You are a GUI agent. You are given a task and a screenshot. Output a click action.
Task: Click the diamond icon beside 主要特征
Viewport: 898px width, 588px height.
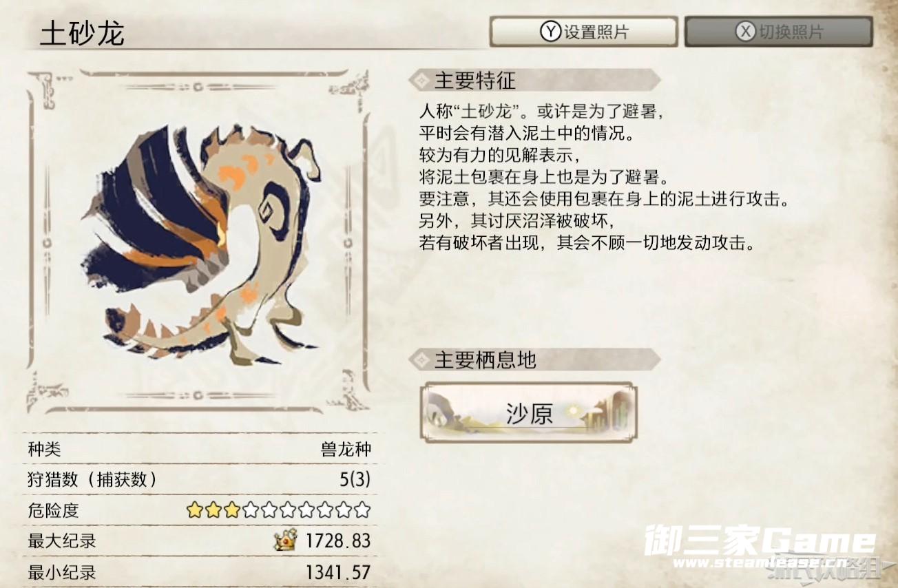tap(419, 80)
